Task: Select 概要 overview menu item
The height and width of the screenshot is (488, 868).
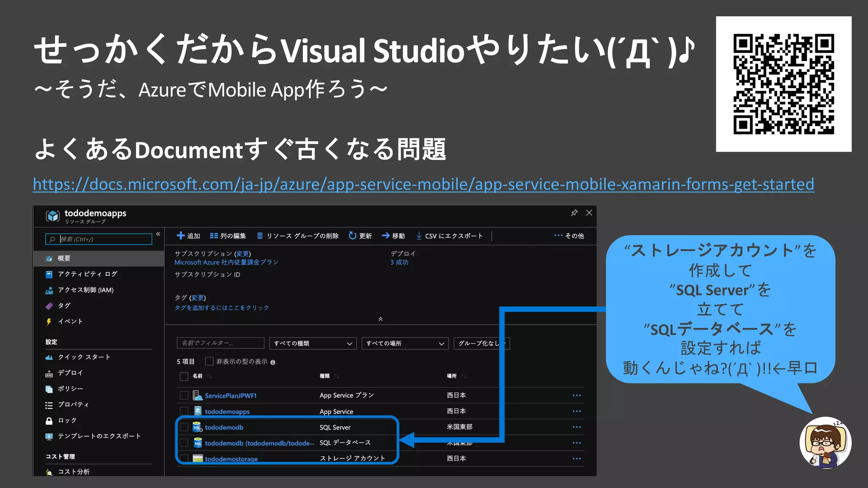Action: coord(99,258)
